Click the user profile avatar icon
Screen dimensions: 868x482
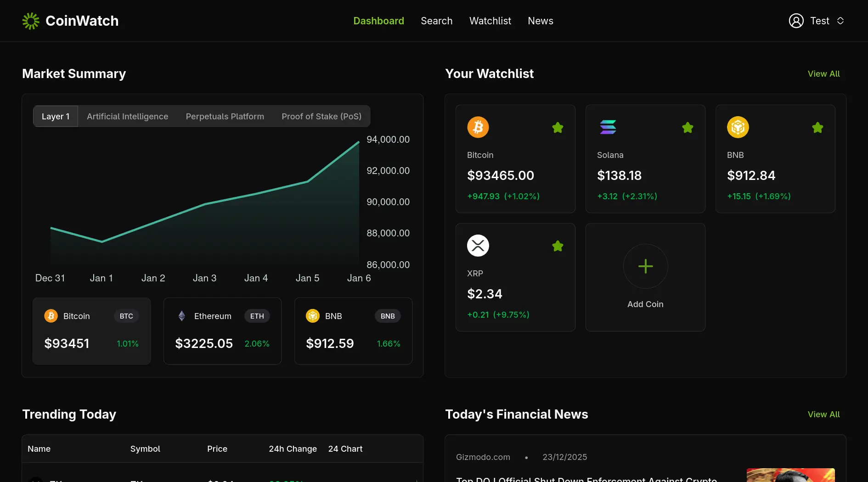point(796,21)
